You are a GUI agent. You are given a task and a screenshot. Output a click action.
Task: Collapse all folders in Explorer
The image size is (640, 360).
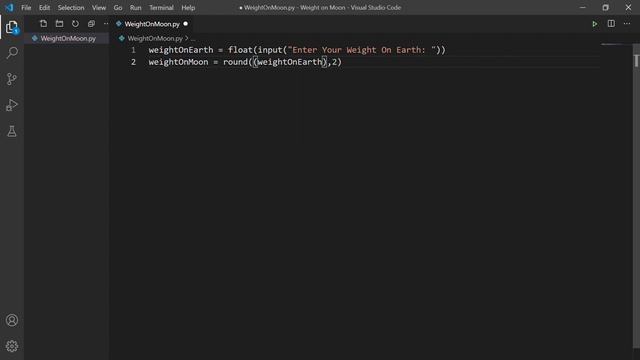click(x=91, y=24)
